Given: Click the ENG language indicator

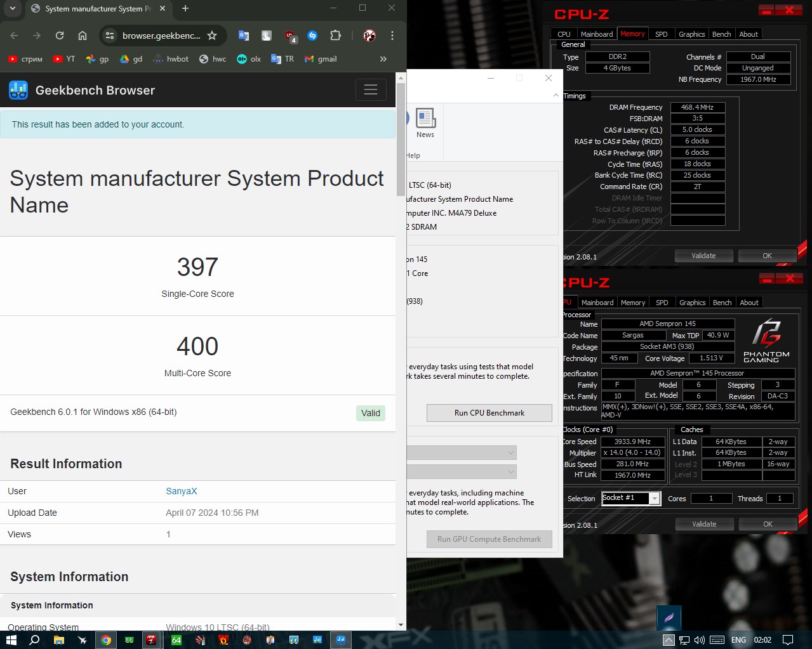Looking at the screenshot, I should [x=738, y=639].
